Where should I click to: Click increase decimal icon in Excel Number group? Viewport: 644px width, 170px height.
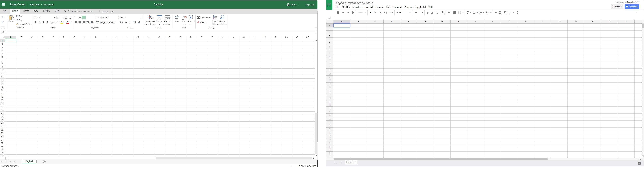(x=134, y=22)
